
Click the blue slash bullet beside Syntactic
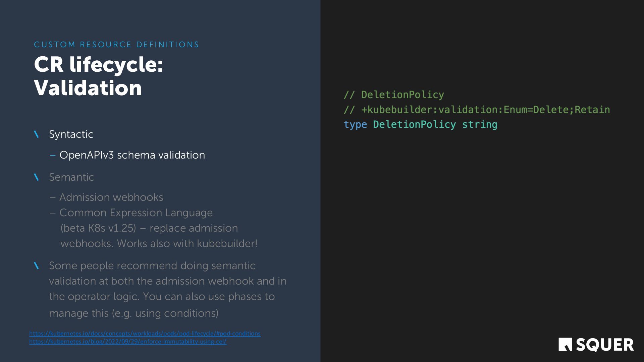coord(37,134)
